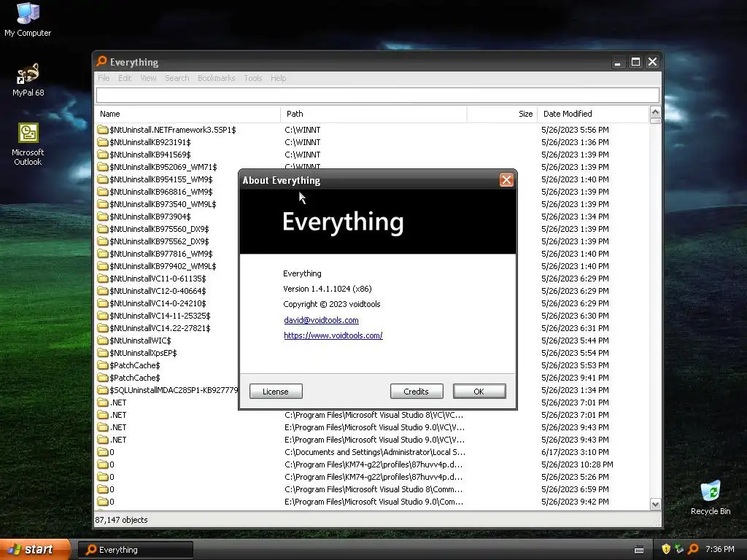Click the Everything tray icon

693,549
